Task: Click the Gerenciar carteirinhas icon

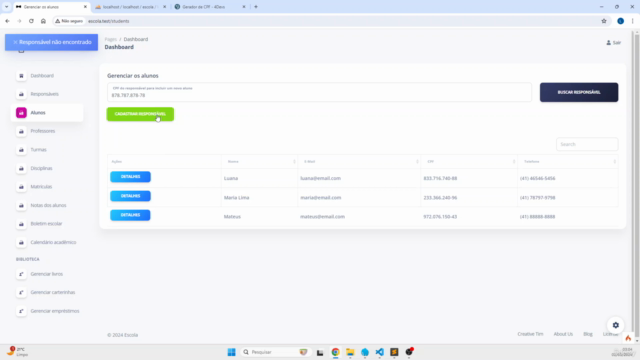Action: pyautogui.click(x=21, y=292)
